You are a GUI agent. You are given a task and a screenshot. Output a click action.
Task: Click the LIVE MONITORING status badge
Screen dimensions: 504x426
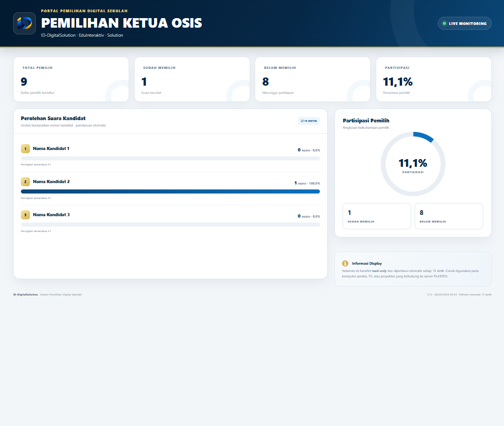coord(465,24)
